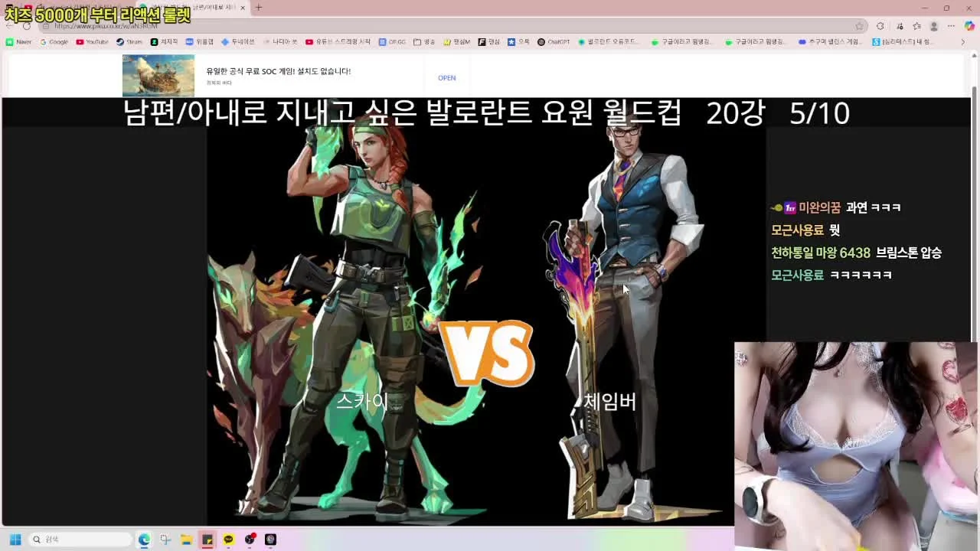Open the browser profile avatar

933,26
